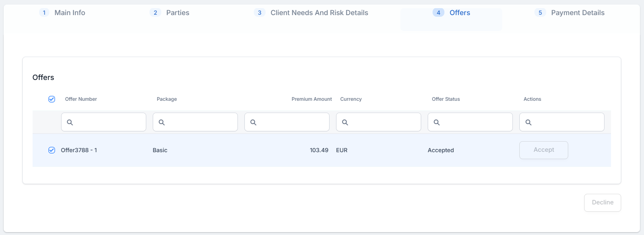
Task: Click the magnifier icon in Actions filter
Action: point(528,122)
